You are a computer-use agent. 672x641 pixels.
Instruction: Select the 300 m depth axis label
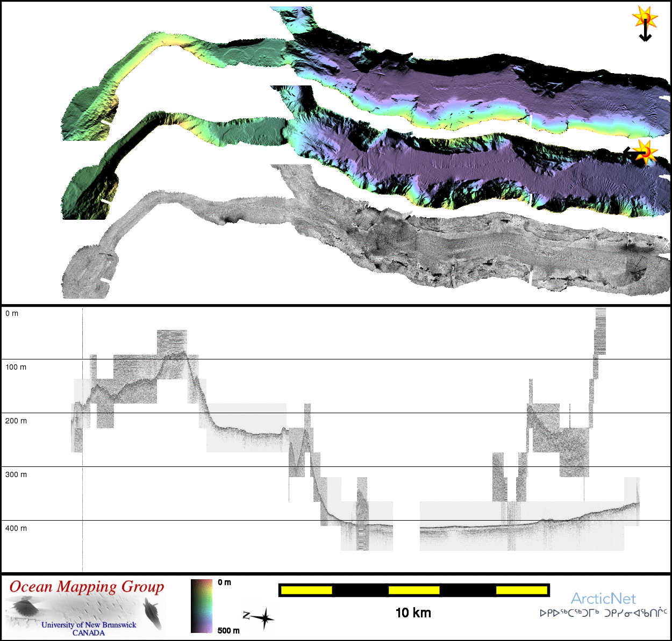click(16, 474)
